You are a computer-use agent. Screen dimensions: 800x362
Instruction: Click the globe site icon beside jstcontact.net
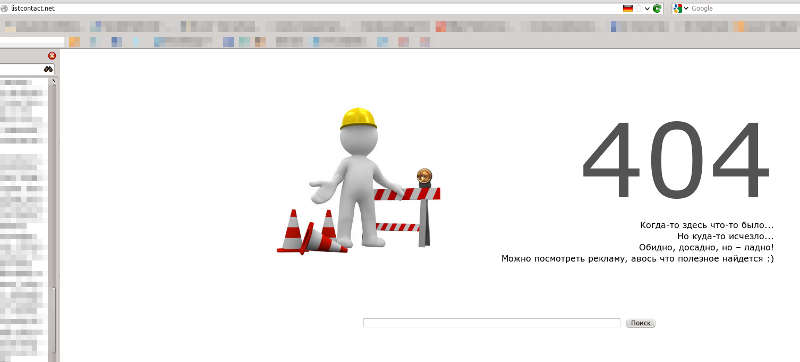coord(4,9)
